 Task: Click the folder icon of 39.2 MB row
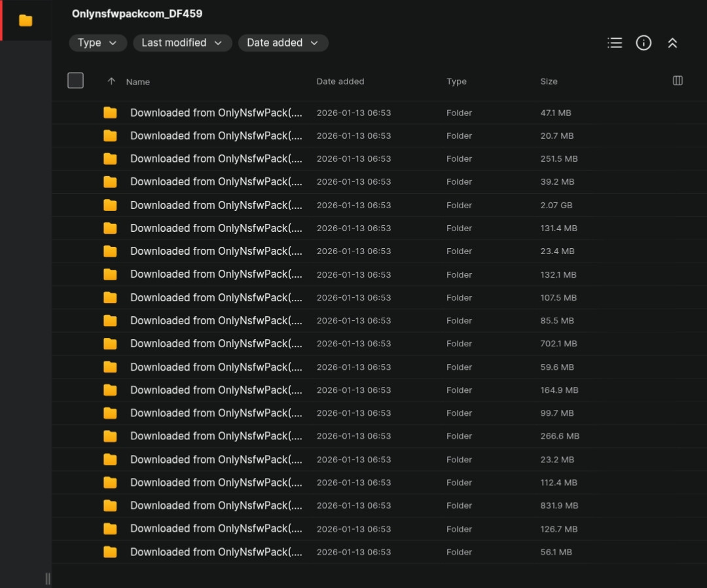coord(110,182)
